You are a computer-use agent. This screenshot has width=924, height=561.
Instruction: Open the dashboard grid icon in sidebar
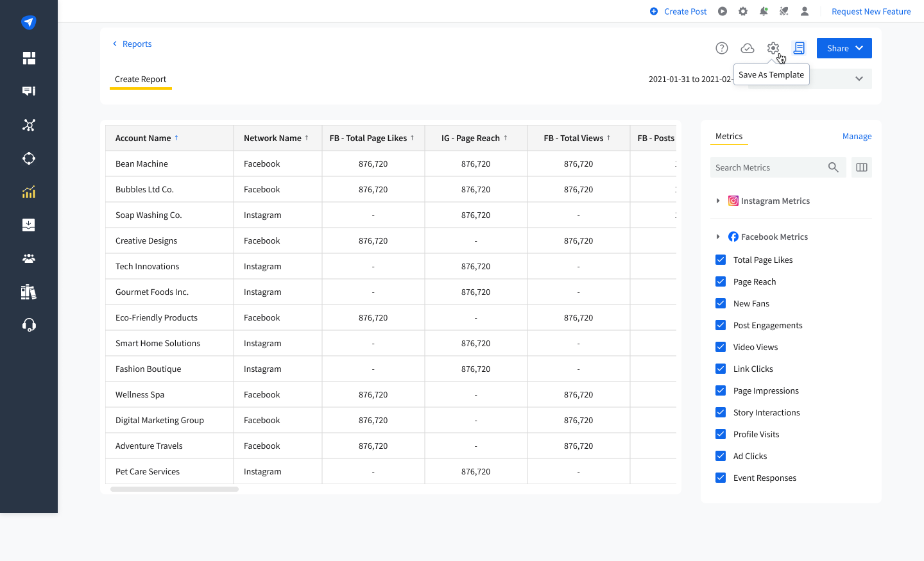pyautogui.click(x=29, y=58)
